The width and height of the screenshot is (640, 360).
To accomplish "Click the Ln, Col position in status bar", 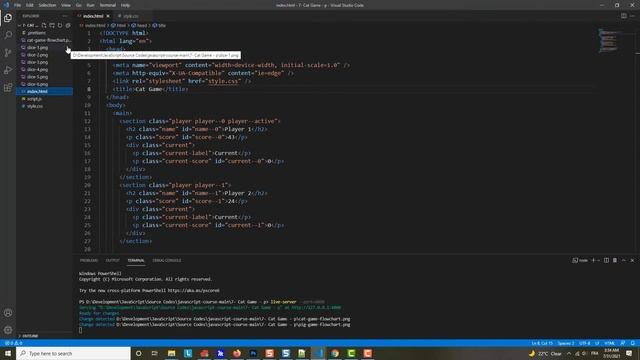I will 542,343.
